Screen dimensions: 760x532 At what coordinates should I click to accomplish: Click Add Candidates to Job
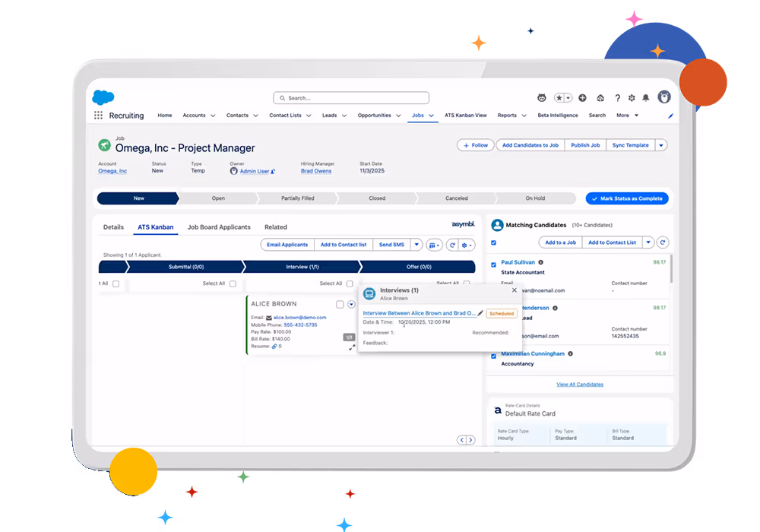pos(530,145)
